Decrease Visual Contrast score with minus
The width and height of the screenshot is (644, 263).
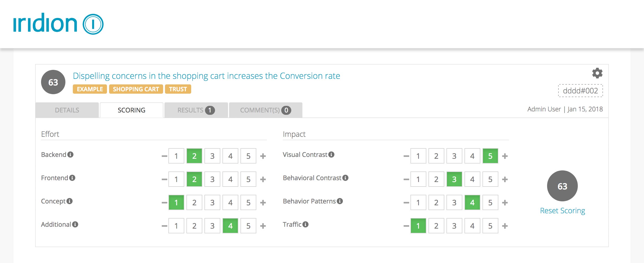click(x=406, y=156)
